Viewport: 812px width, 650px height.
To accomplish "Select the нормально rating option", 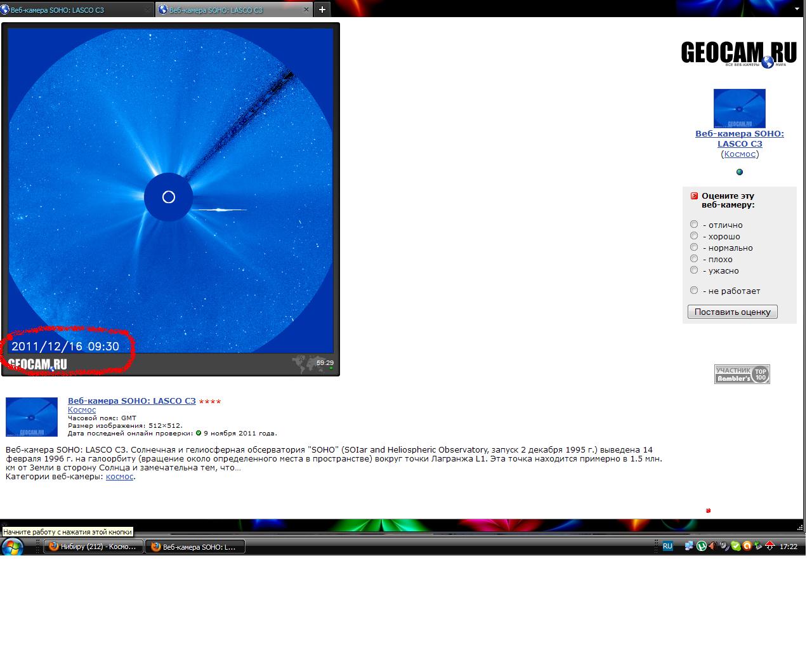I will (694, 247).
